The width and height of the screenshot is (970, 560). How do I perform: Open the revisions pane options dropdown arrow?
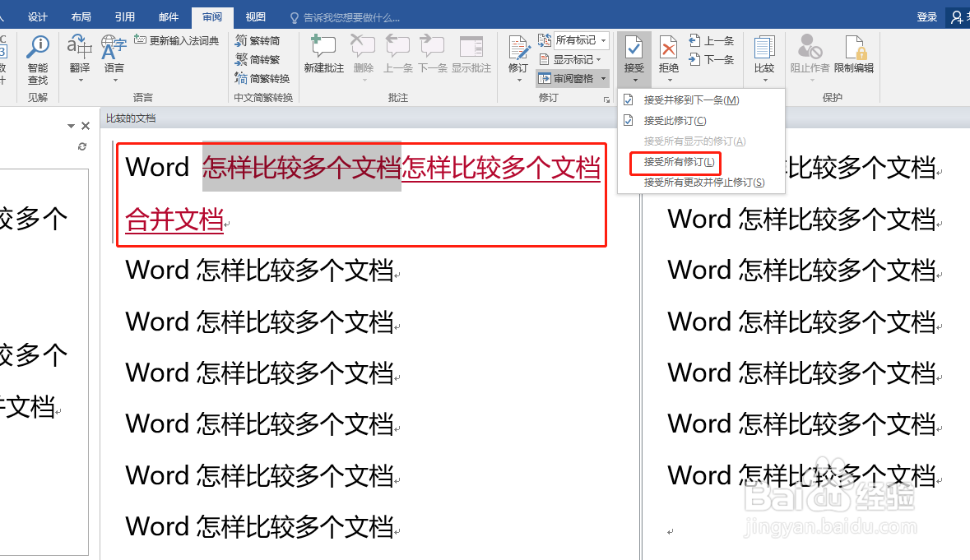pos(71,126)
